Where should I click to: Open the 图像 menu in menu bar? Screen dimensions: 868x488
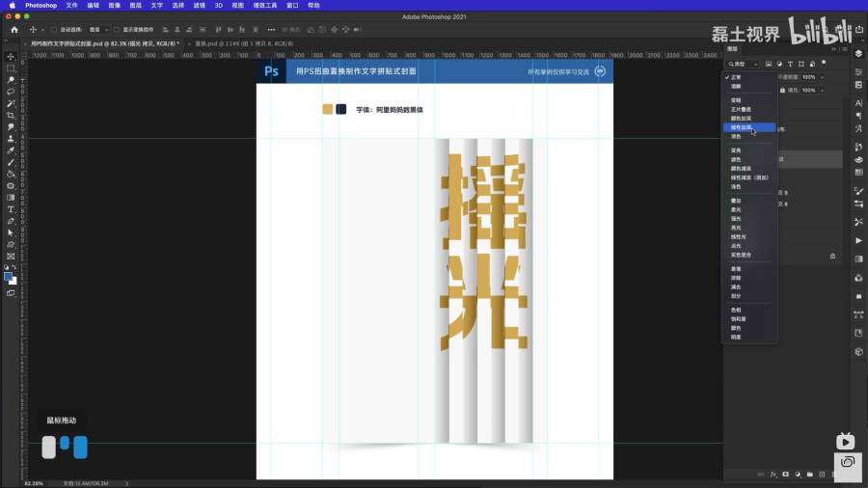[x=115, y=5]
